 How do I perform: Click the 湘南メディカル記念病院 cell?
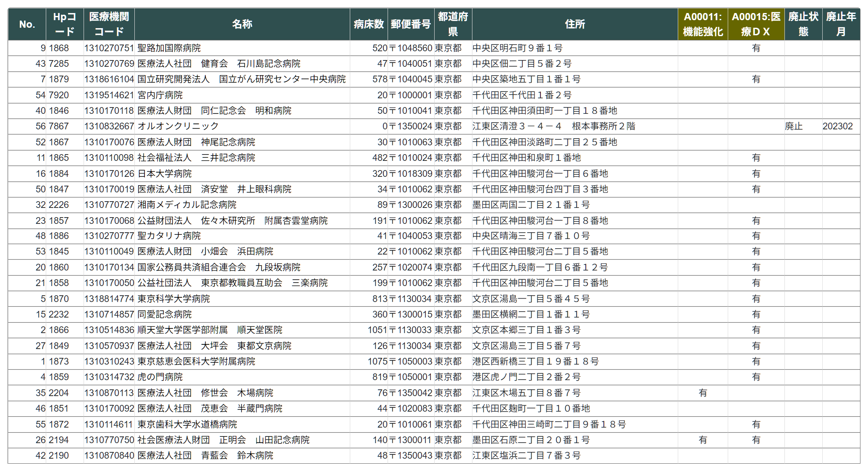[x=242, y=205]
